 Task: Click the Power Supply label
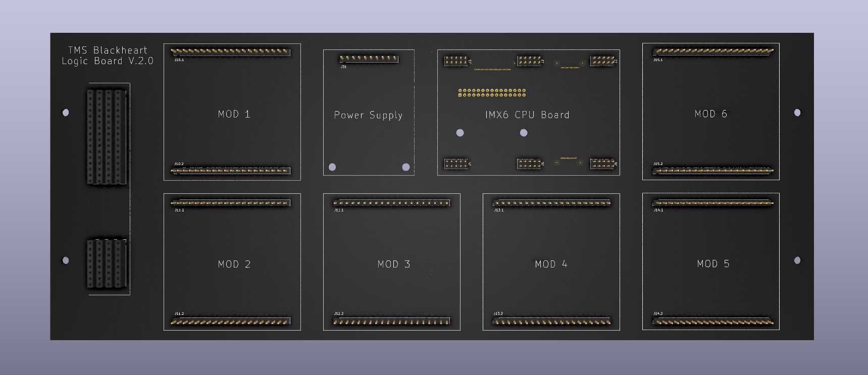pyautogui.click(x=368, y=115)
